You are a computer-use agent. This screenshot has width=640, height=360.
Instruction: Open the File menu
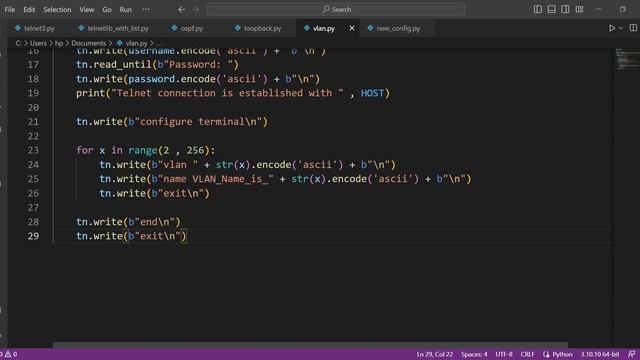coord(10,9)
